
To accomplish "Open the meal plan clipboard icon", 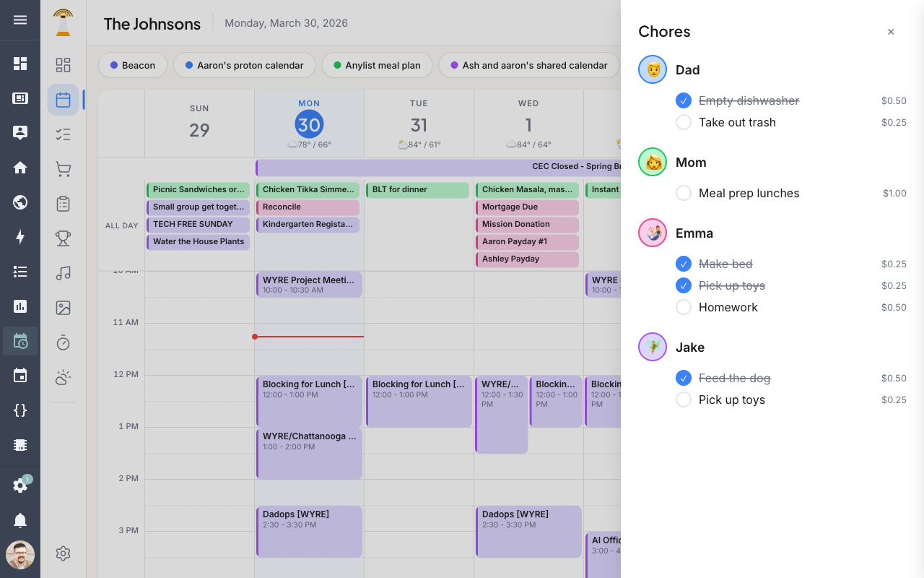I will [x=63, y=203].
